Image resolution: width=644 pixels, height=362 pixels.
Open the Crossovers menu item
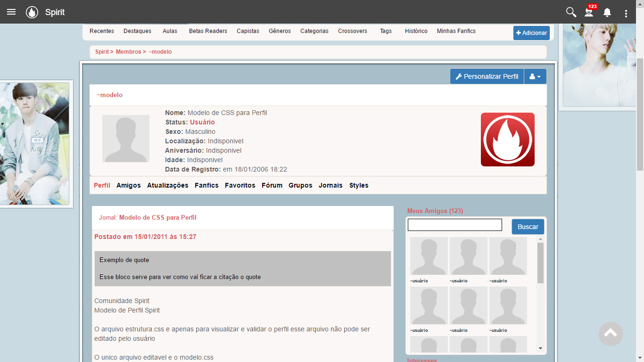[x=353, y=31]
